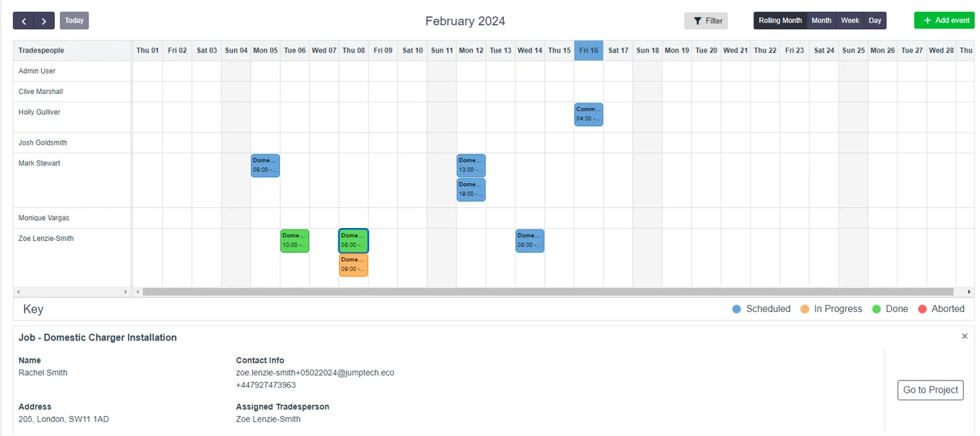The width and height of the screenshot is (980, 436).
Task: Open the Go to Project link
Action: click(x=930, y=390)
